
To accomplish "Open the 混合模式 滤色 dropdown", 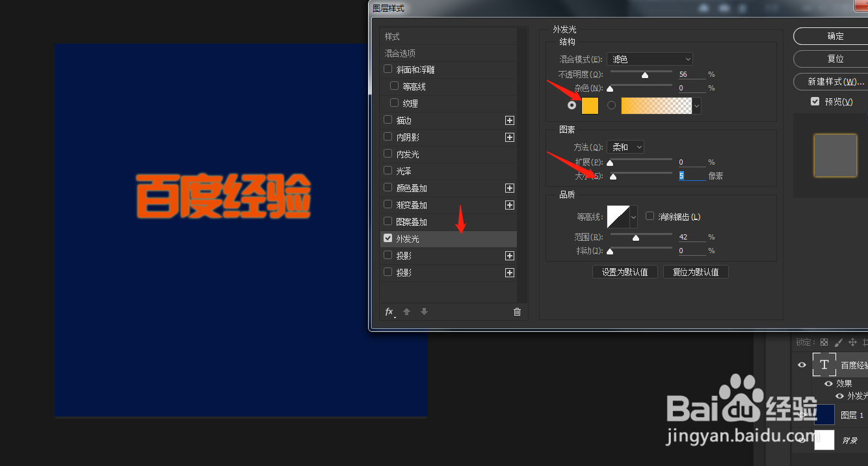I will tap(650, 59).
